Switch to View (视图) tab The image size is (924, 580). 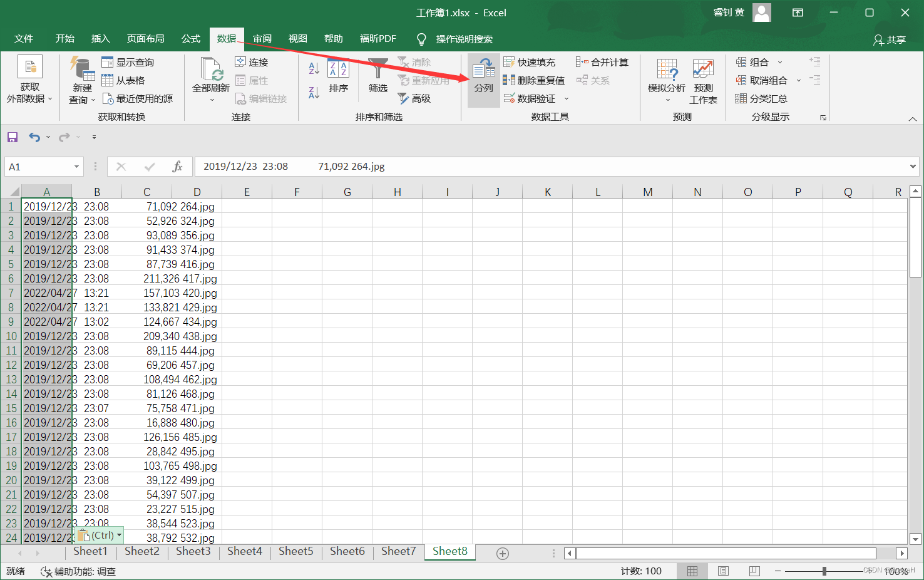(297, 39)
